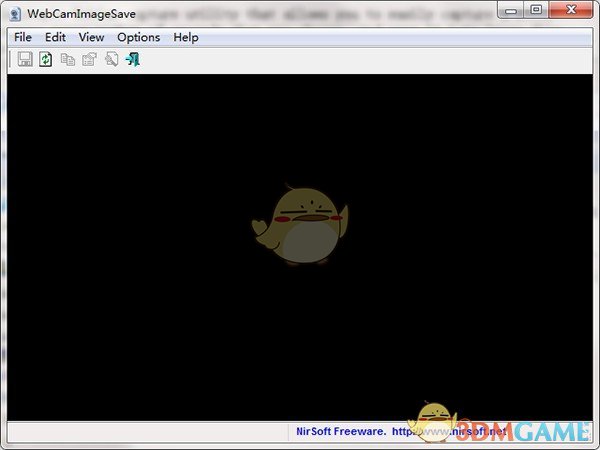Close the WebCamImageSave window
The width and height of the screenshot is (600, 450).
pos(571,10)
